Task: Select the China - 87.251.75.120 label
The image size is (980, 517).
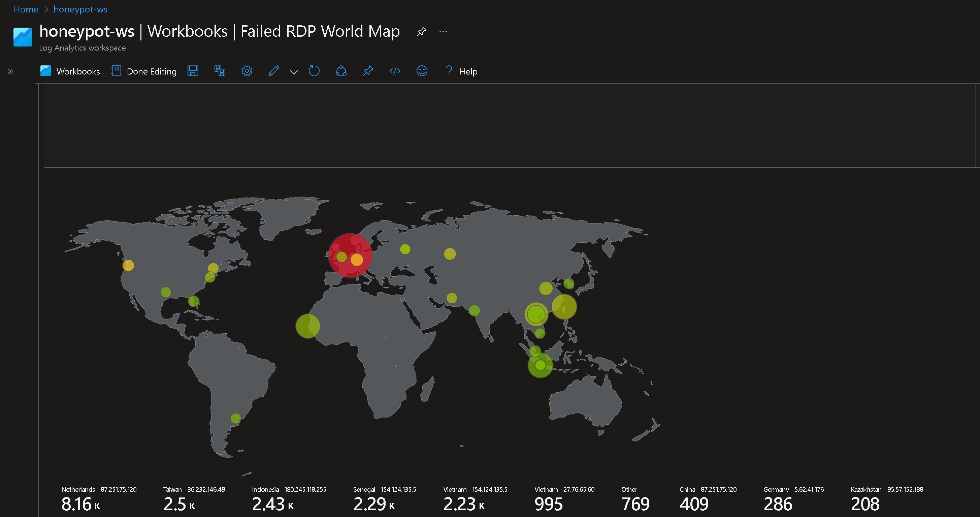Action: tap(708, 489)
